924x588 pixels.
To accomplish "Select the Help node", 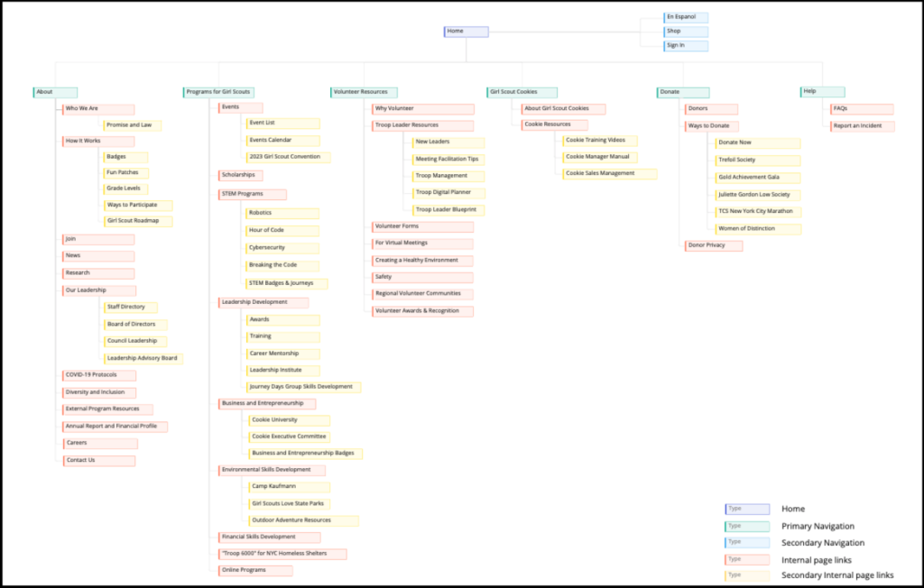I will (x=823, y=92).
